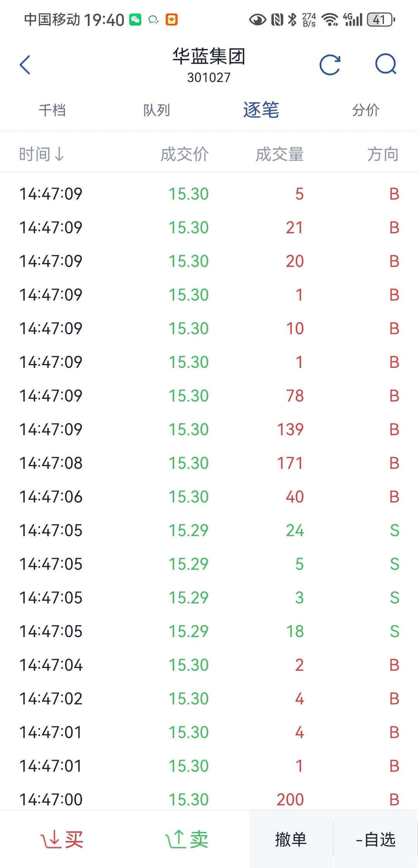Select the 14:47:00 trade of 200
The image size is (418, 868).
point(209,799)
